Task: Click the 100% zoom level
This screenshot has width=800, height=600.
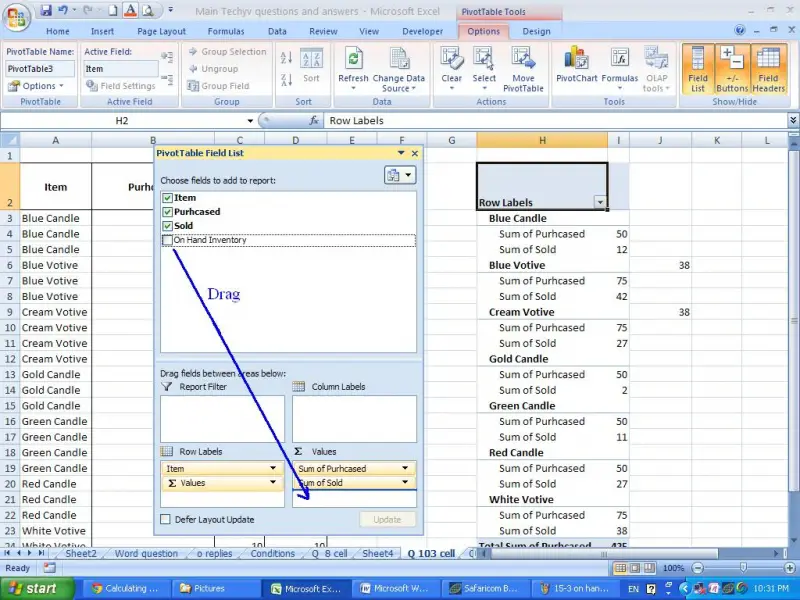Action: pos(673,568)
